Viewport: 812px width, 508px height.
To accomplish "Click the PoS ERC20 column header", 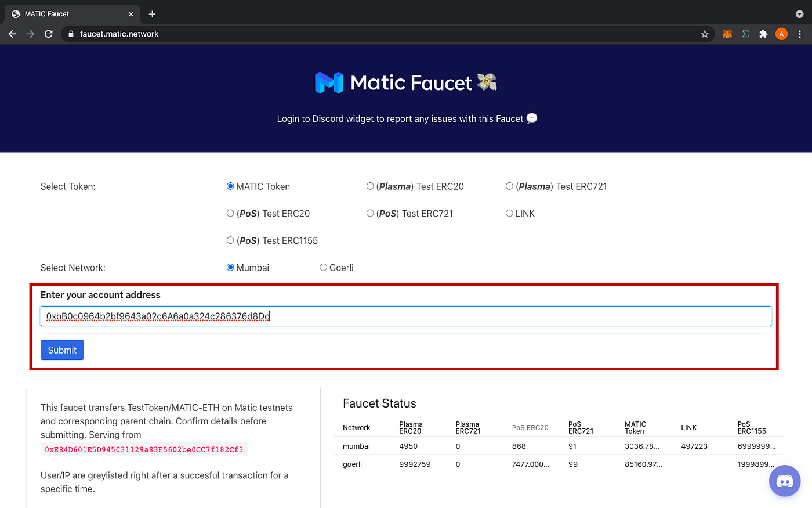I will [x=530, y=428].
